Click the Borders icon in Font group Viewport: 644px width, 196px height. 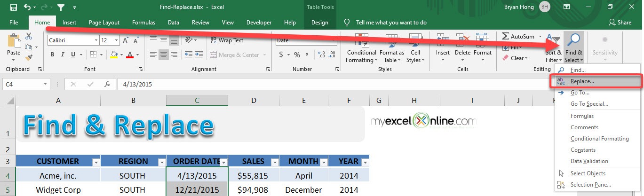pyautogui.click(x=93, y=55)
